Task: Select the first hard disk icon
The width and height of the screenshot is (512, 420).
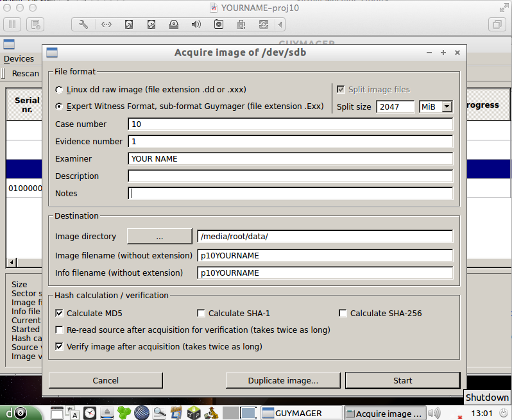Action: (x=129, y=24)
